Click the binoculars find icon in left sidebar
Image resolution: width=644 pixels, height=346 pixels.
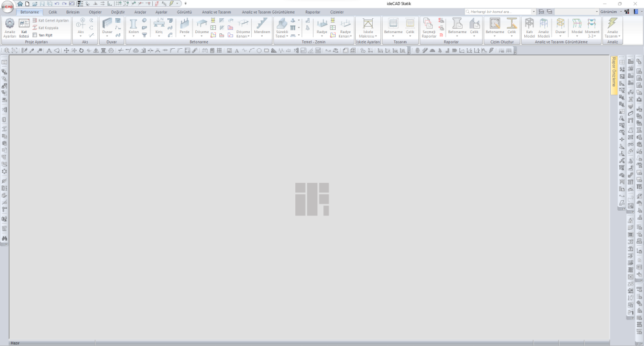tap(5, 238)
